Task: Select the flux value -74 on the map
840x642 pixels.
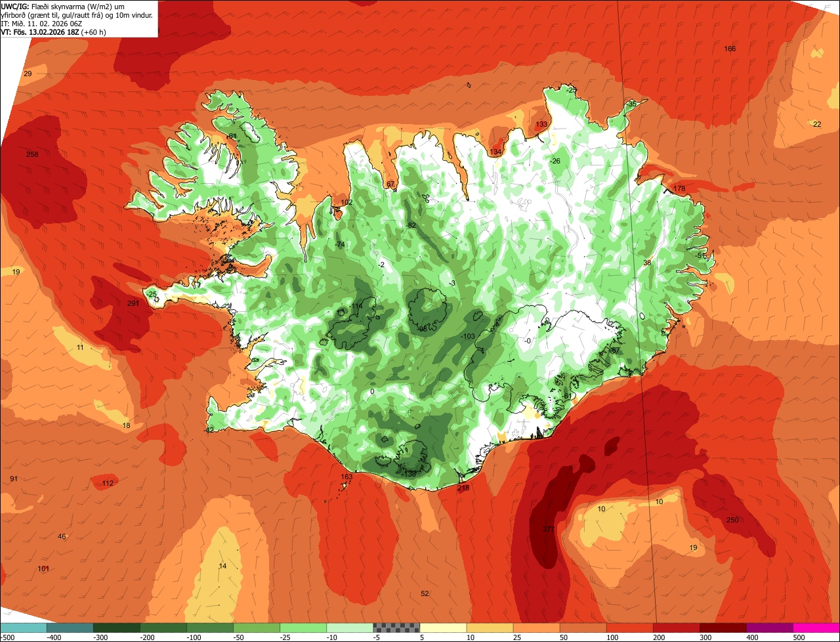Action: 339,244
